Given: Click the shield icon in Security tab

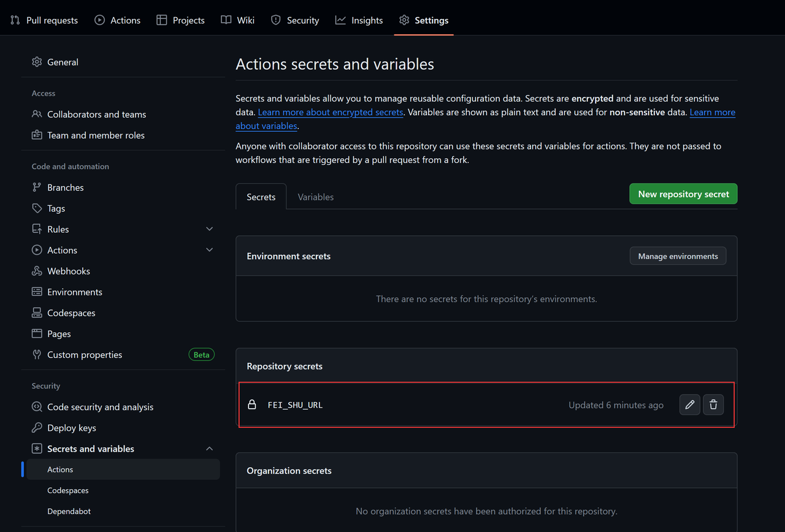Looking at the screenshot, I should [x=276, y=20].
